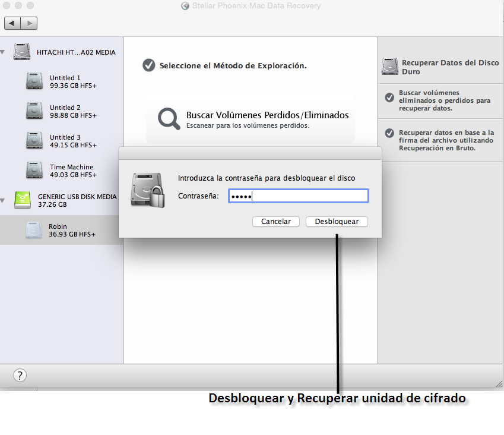Click the locked hard disk icon in dialog
Screen dimensions: 504x435
pos(148,190)
